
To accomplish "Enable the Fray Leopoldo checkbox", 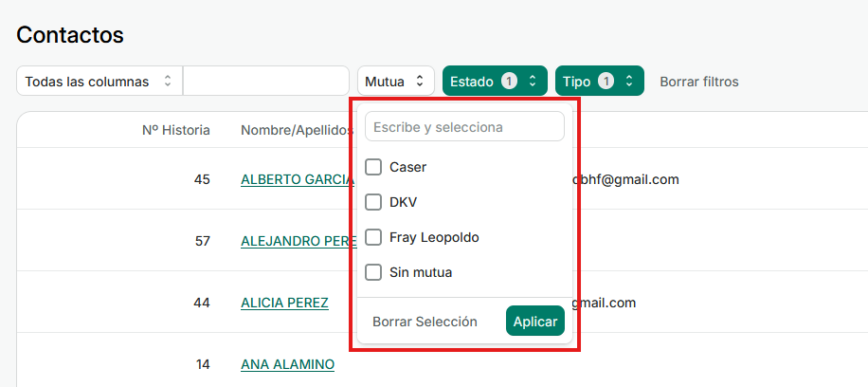I will [x=373, y=237].
